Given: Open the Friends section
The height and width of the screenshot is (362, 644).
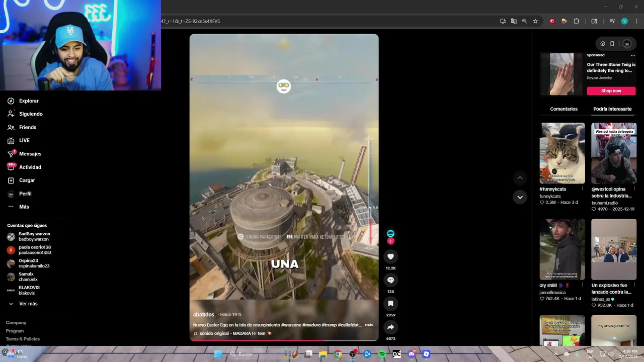Looking at the screenshot, I should [22, 127].
